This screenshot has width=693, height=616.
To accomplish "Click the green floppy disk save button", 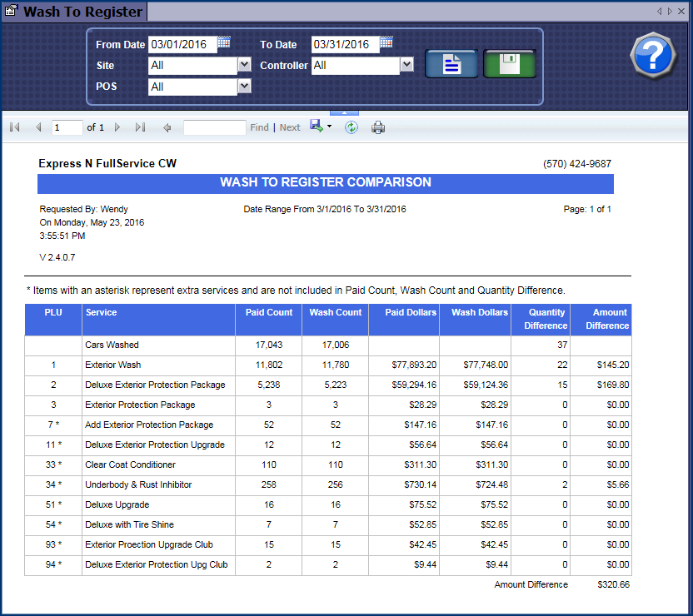I will pyautogui.click(x=509, y=64).
